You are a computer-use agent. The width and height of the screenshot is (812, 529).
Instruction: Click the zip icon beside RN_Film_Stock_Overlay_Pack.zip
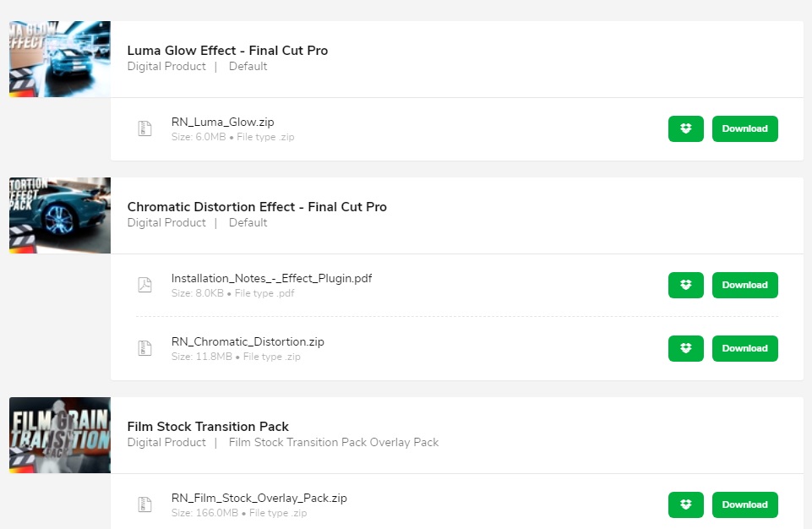click(145, 504)
